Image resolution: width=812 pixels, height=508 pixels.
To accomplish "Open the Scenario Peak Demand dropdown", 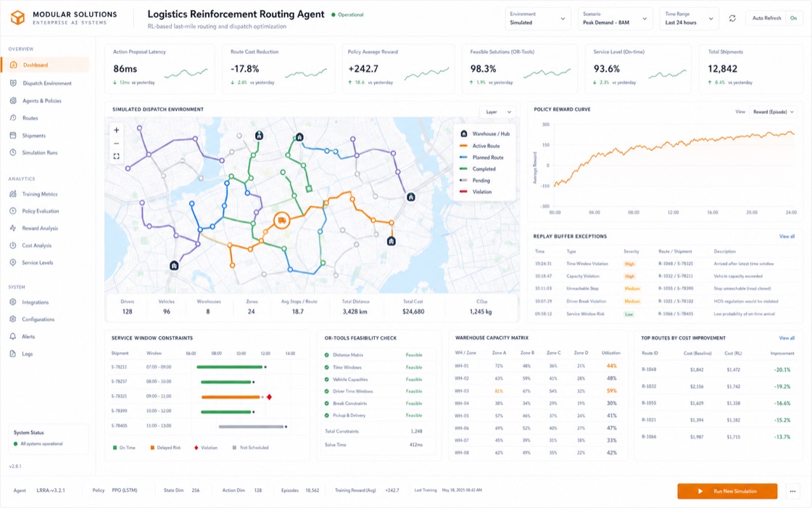I will pos(616,18).
